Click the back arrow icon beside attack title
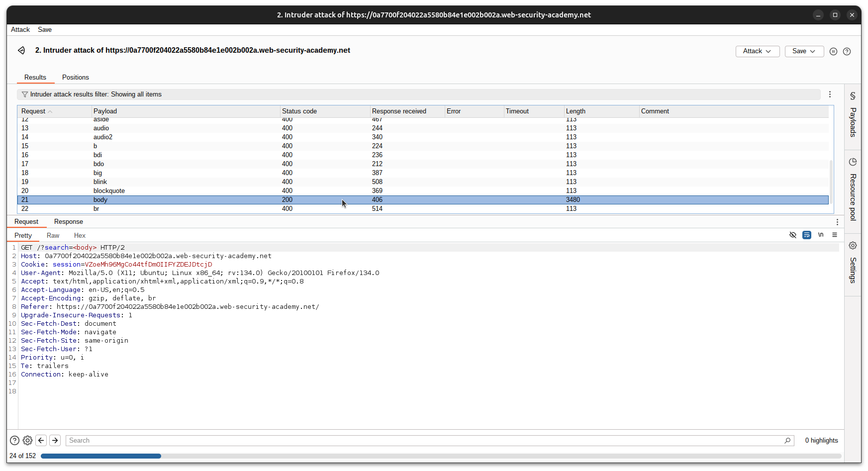 coord(21,50)
